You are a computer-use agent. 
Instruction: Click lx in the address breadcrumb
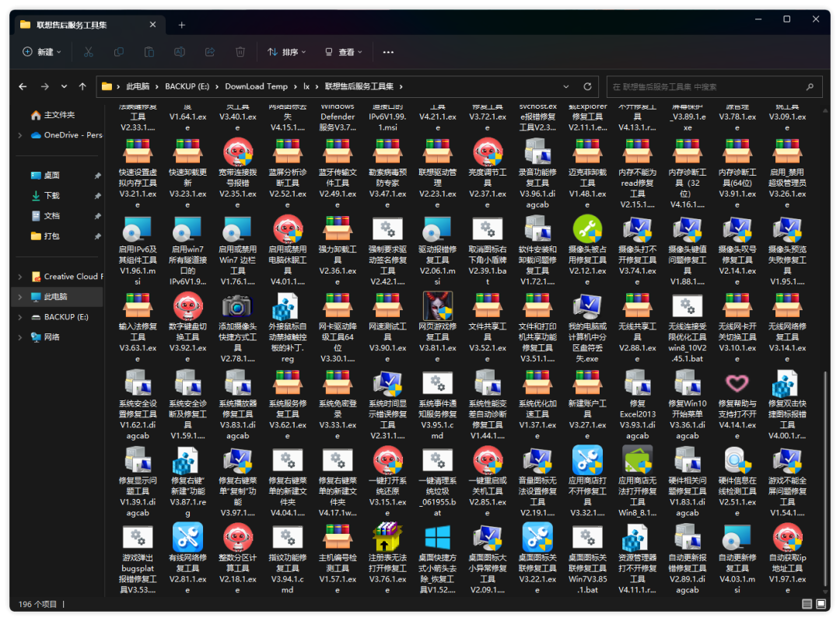[306, 87]
